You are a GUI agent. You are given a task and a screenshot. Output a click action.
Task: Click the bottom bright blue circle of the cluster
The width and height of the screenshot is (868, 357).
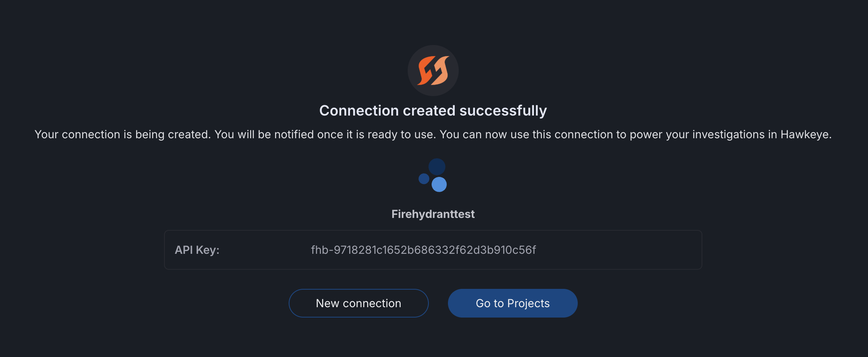click(x=439, y=184)
